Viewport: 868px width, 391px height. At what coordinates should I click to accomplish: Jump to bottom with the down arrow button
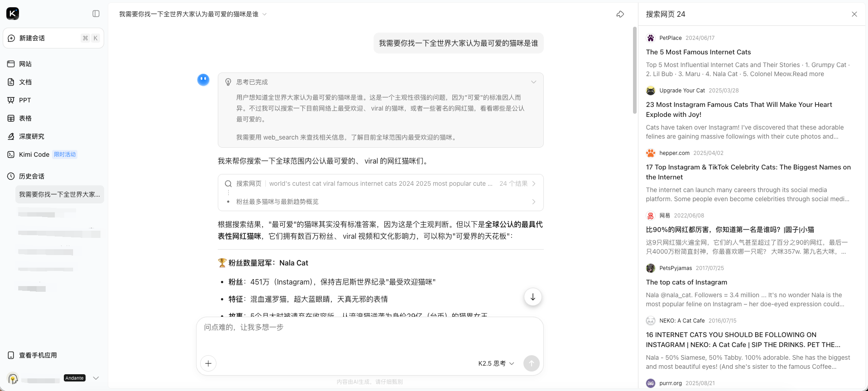[x=533, y=297]
